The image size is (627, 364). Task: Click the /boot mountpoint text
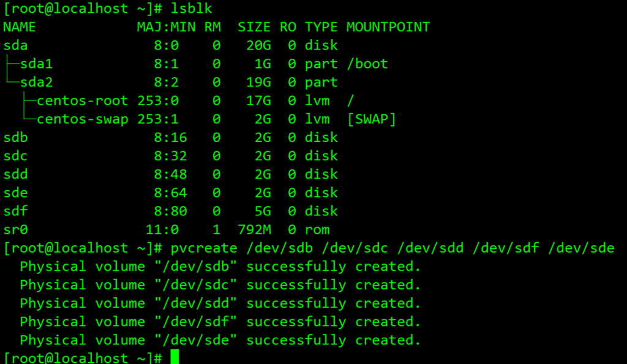tap(367, 64)
